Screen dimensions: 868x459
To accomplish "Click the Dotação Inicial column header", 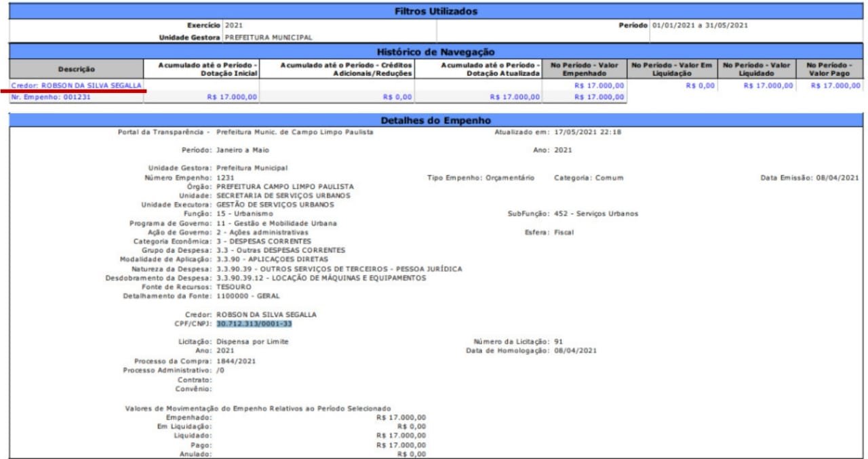I will click(x=202, y=69).
